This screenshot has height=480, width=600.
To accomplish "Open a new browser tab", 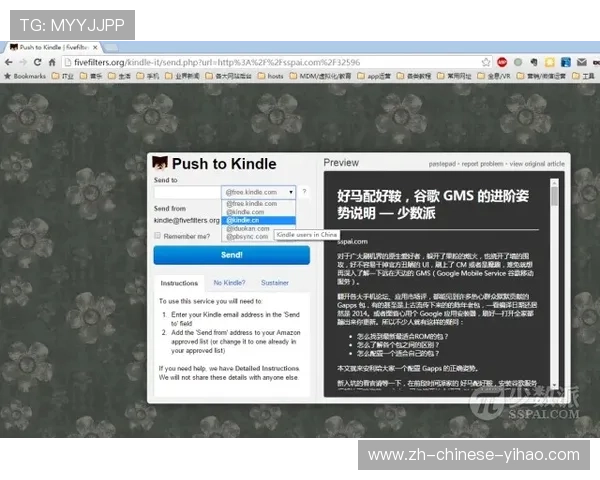I will (111, 47).
